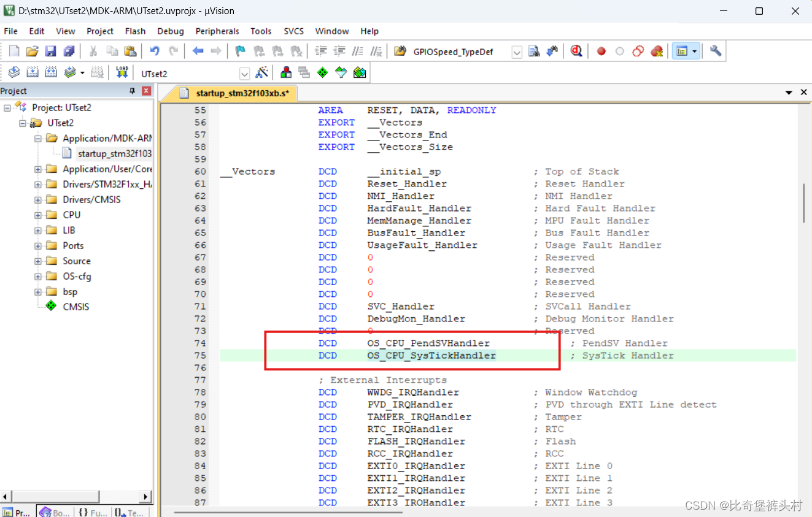Screen dimensions: 812x517
Task: Open the UTset2 target selection dropdown
Action: [x=244, y=73]
